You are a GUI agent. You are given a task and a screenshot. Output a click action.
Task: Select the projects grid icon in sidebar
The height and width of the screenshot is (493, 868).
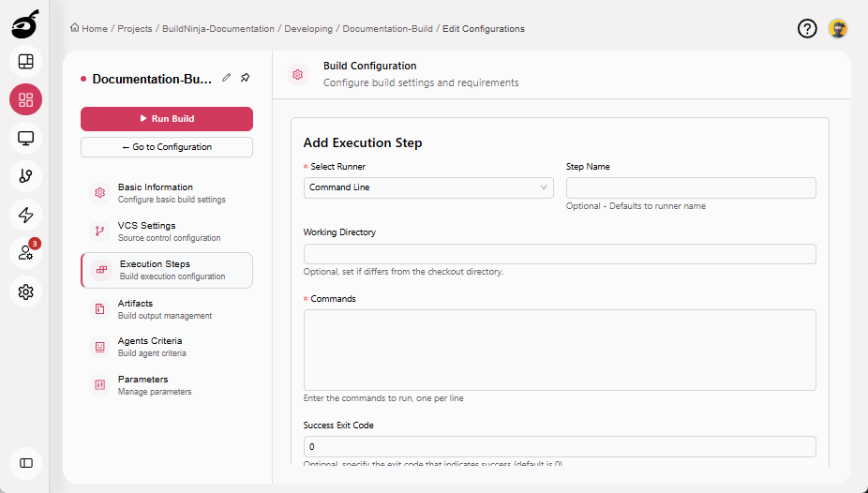point(26,100)
